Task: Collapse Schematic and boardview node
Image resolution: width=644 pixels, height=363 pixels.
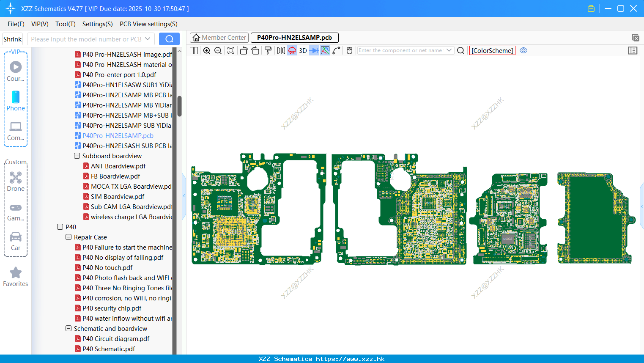Action: [x=69, y=328]
